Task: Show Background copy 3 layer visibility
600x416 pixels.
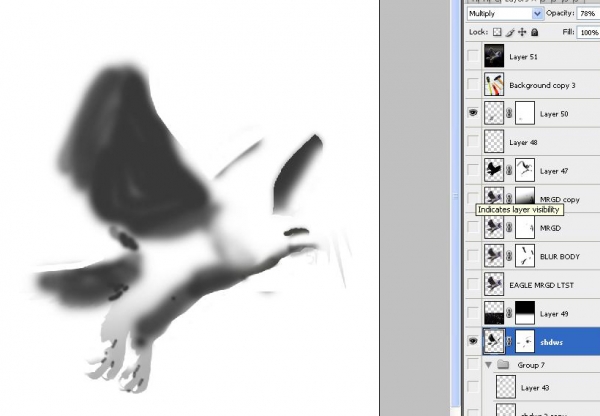Action: tap(473, 85)
